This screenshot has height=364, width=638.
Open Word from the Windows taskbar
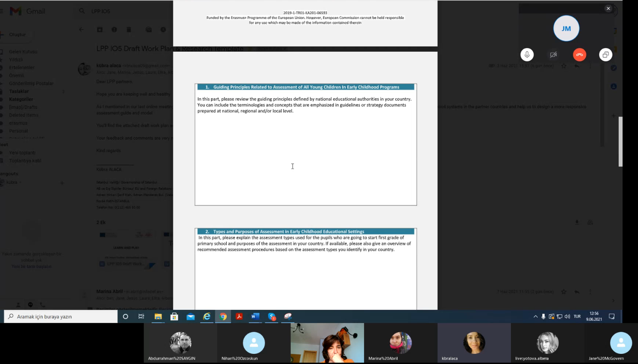tap(255, 316)
